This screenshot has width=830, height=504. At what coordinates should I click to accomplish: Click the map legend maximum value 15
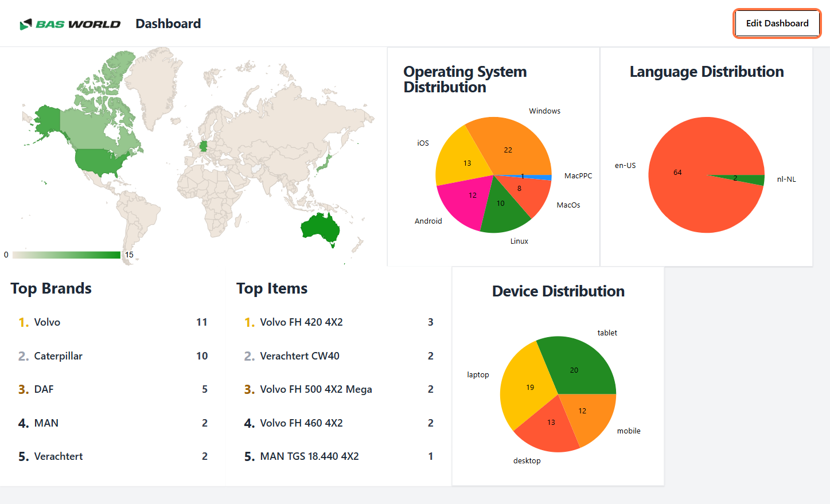pyautogui.click(x=129, y=255)
